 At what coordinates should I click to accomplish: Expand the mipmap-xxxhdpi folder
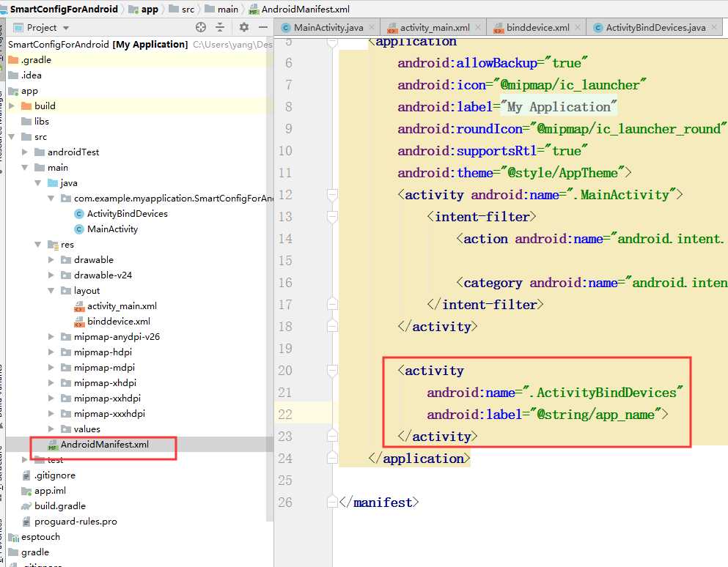click(51, 413)
